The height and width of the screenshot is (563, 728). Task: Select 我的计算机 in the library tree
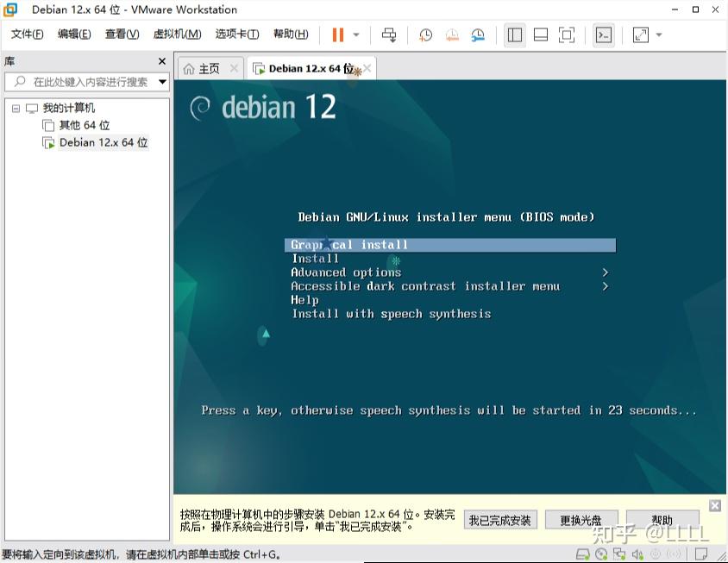pyautogui.click(x=69, y=108)
